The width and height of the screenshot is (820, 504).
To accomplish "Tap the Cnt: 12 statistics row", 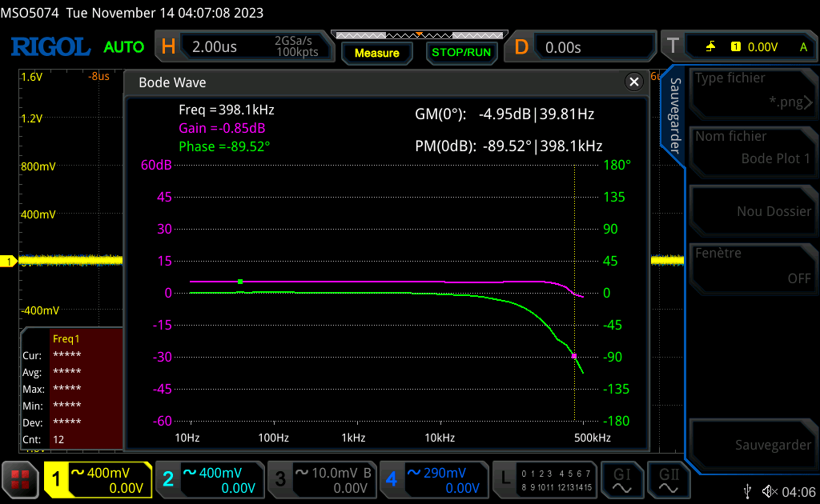I will pos(72,440).
